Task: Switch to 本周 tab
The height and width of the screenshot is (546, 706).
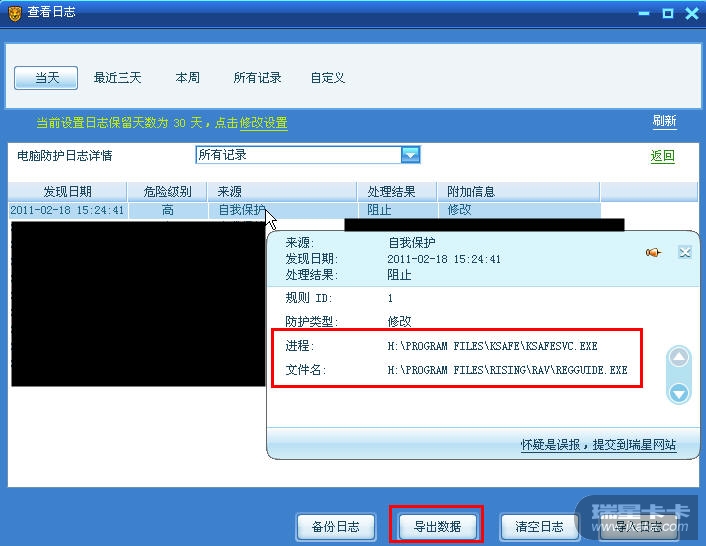Action: [187, 78]
